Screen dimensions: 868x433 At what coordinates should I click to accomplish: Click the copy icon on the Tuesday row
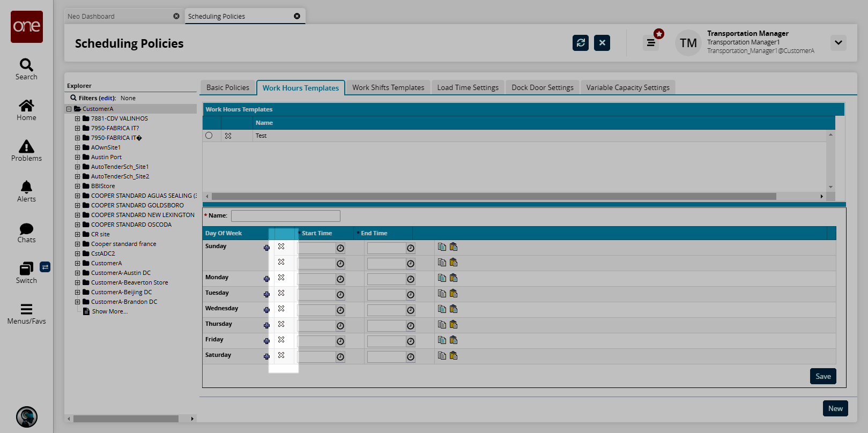442,293
